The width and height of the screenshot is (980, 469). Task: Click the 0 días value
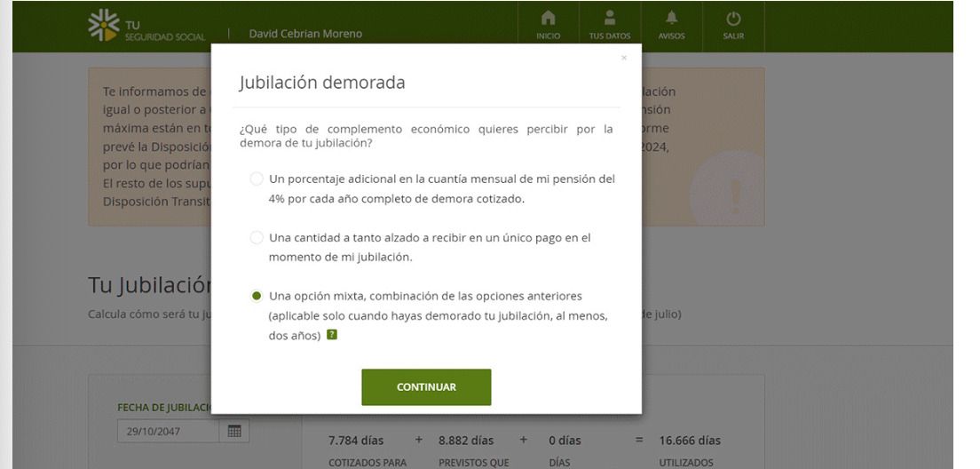pyautogui.click(x=565, y=441)
